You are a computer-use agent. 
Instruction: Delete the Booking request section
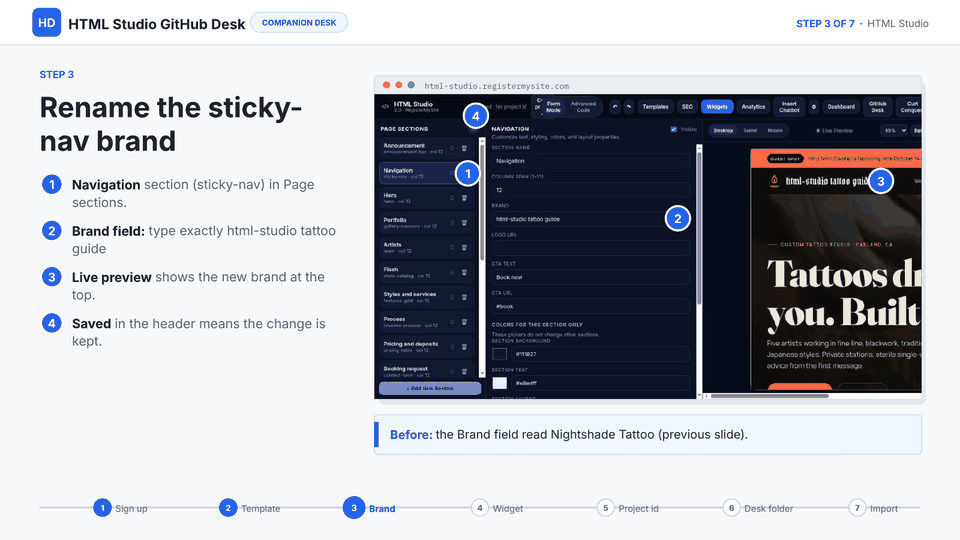pos(464,372)
